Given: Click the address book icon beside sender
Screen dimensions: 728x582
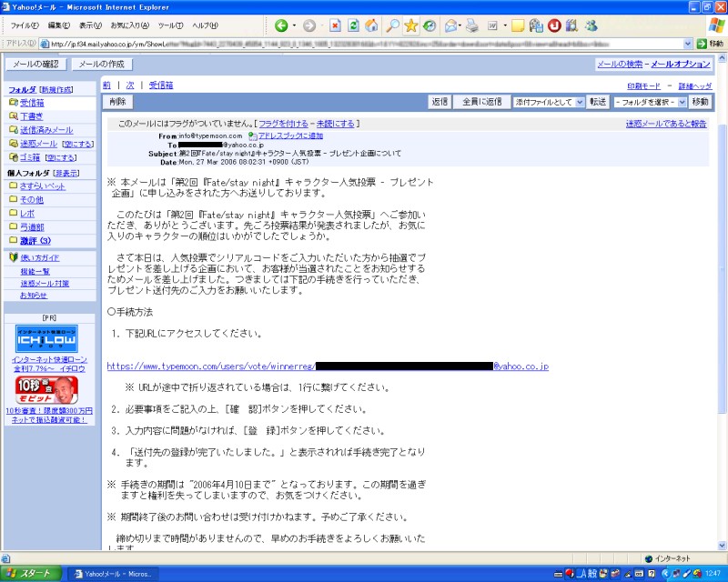Looking at the screenshot, I should 253,136.
